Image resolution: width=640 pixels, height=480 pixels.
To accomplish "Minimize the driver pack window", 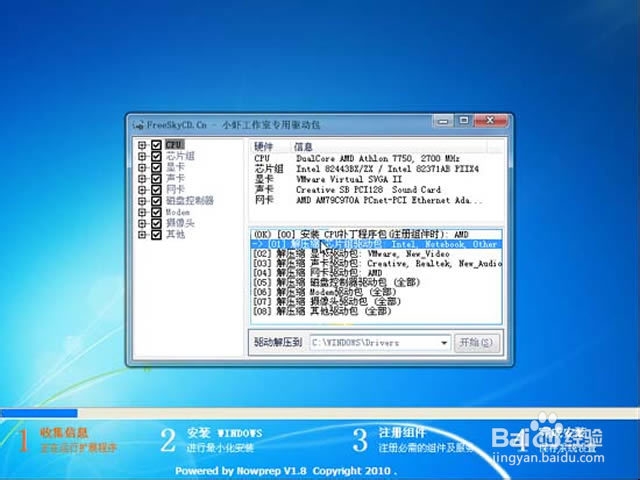I will pyautogui.click(x=443, y=121).
